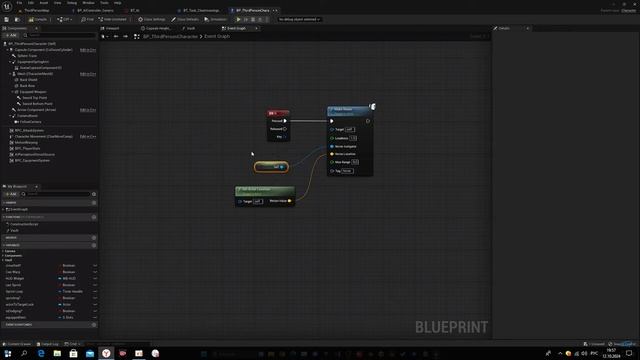
Task: Select the Back Shield component
Action: 29,80
